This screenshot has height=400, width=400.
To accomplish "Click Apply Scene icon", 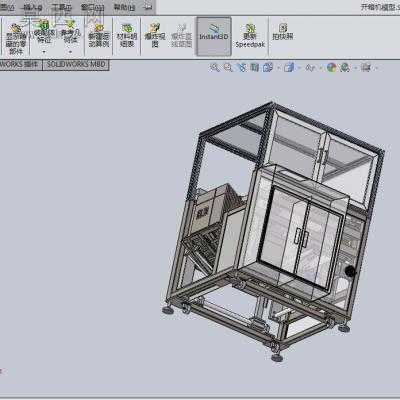I will [345, 68].
